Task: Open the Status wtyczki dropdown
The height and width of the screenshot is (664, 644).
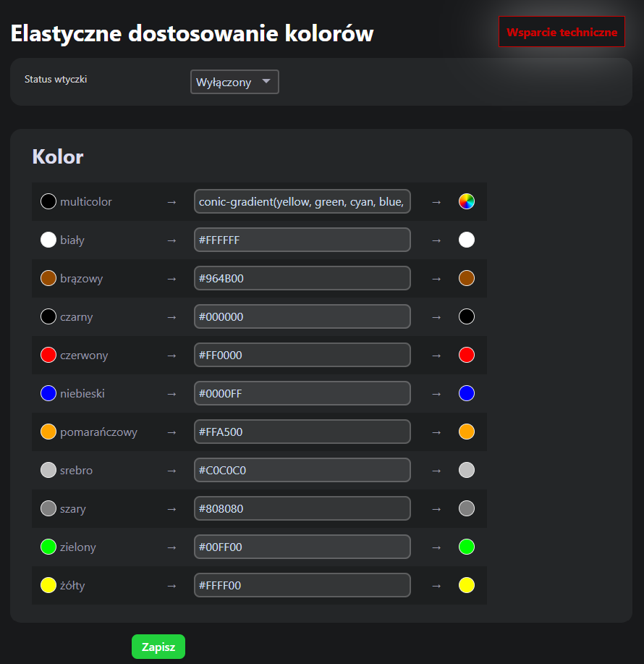Action: 234,82
